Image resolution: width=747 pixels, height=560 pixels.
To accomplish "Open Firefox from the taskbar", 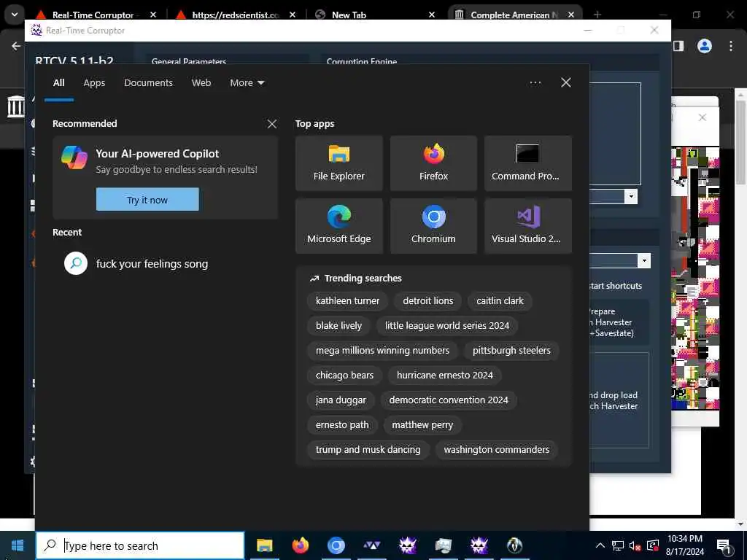I will click(300, 545).
